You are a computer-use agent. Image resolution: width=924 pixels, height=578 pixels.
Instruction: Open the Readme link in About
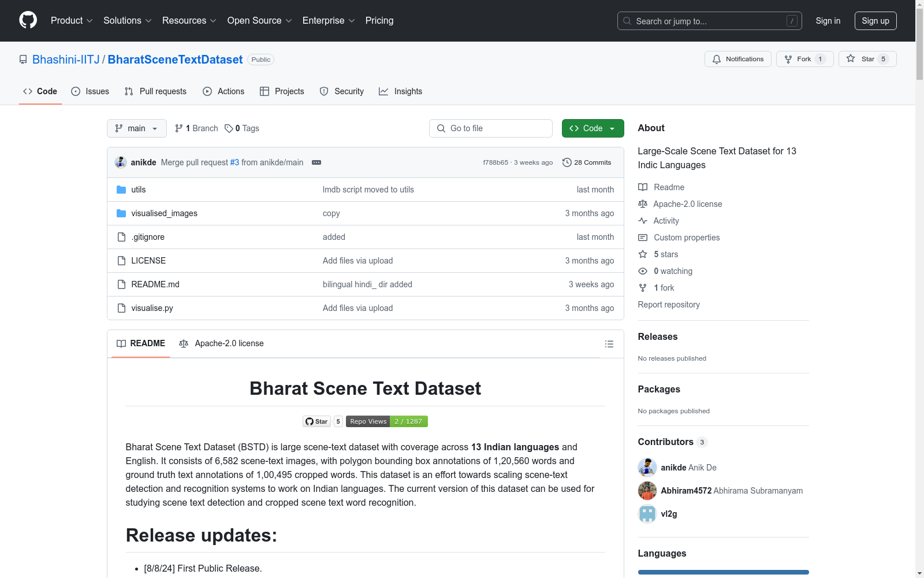tap(661, 187)
